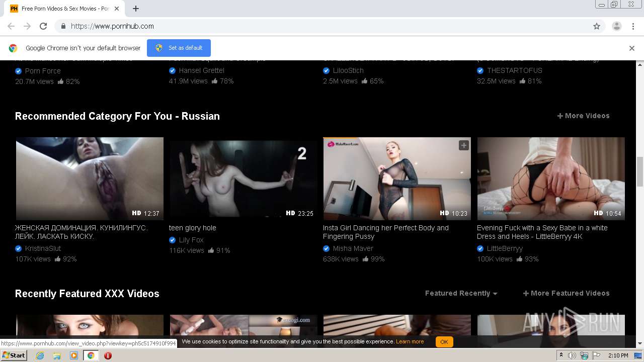This screenshot has width=644, height=362.
Task: Expand the Featured Recently dropdown
Action: [461, 293]
